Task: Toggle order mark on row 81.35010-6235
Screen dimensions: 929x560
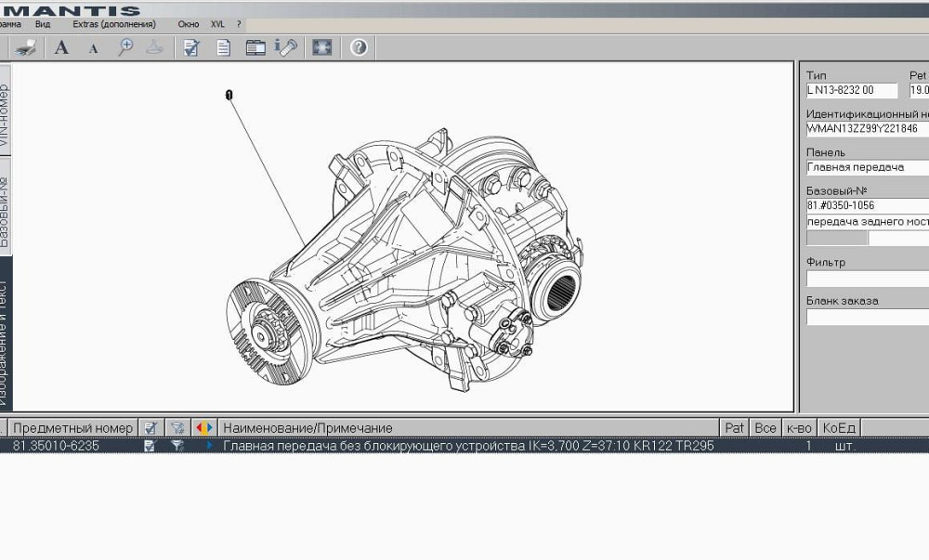Action: click(x=150, y=446)
